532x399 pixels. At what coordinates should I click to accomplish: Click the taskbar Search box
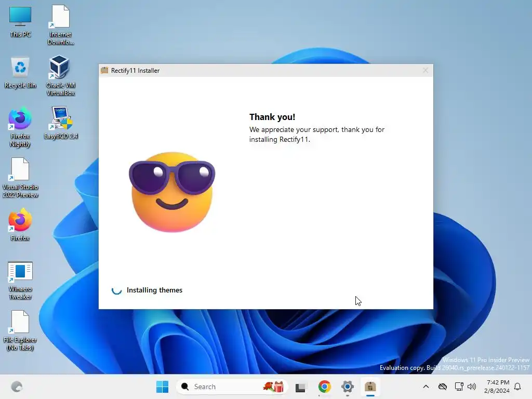(232, 387)
